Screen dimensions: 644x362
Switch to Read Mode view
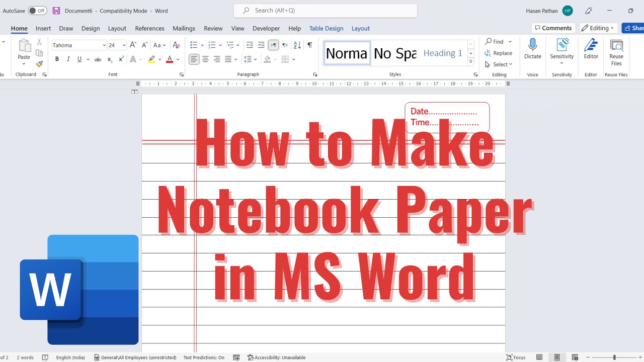coord(539,357)
